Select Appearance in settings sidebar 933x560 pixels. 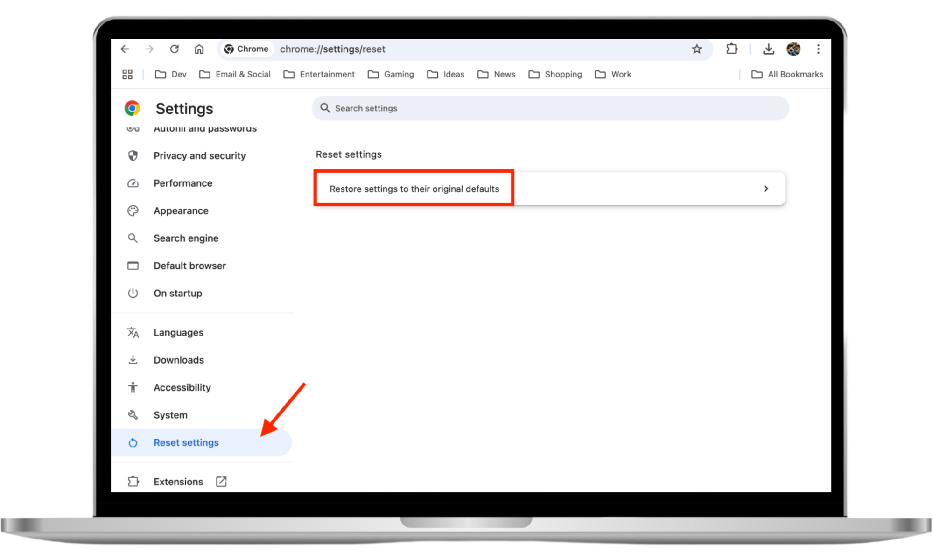tap(181, 211)
